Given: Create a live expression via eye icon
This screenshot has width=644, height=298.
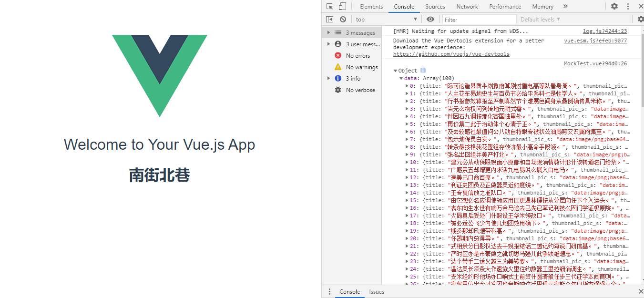Looking at the screenshot, I should pyautogui.click(x=430, y=19).
